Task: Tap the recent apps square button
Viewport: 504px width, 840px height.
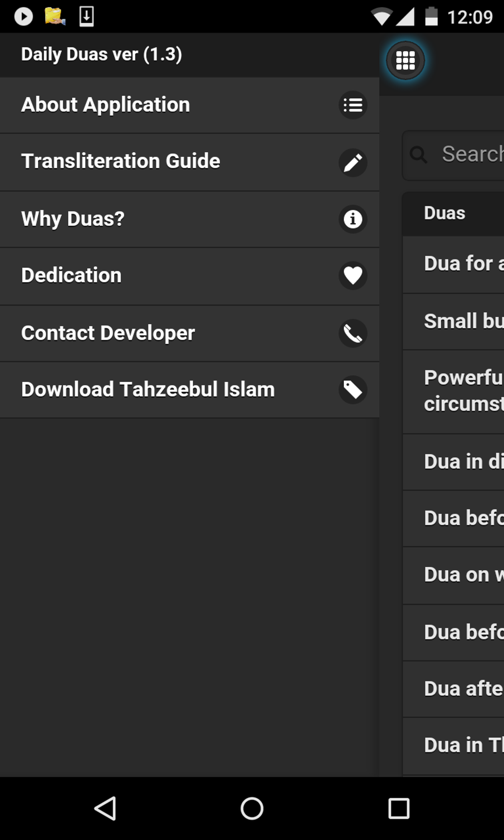Action: tap(399, 809)
